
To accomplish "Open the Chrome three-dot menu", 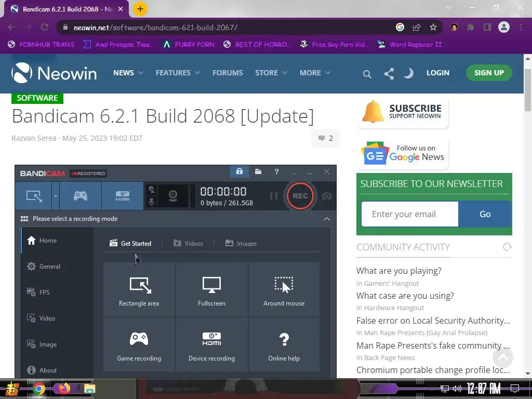I will point(521,27).
